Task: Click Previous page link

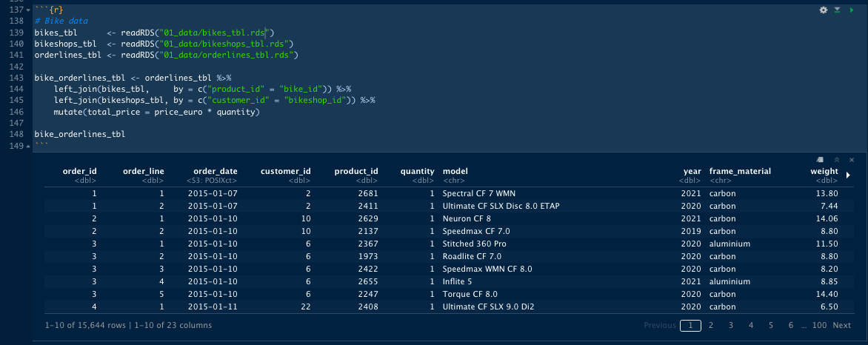Action: 660,326
